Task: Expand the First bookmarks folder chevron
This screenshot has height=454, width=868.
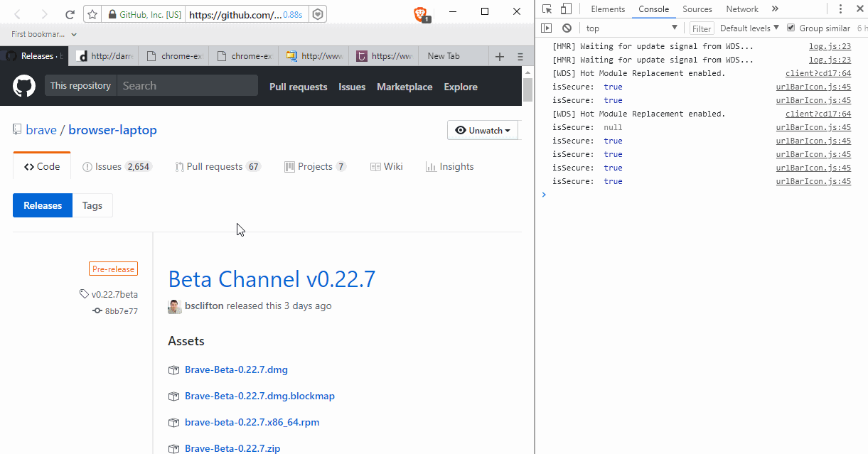Action: tap(74, 34)
